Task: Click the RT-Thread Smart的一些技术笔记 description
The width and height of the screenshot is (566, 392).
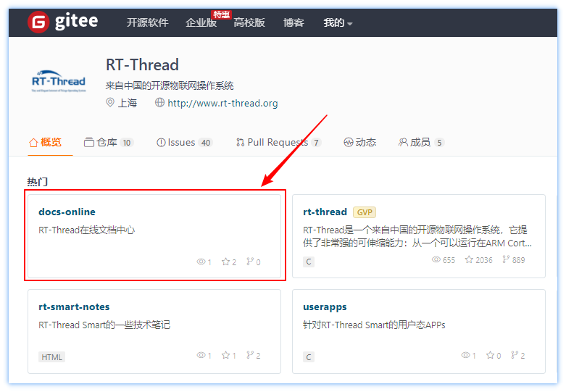Action: (x=104, y=325)
